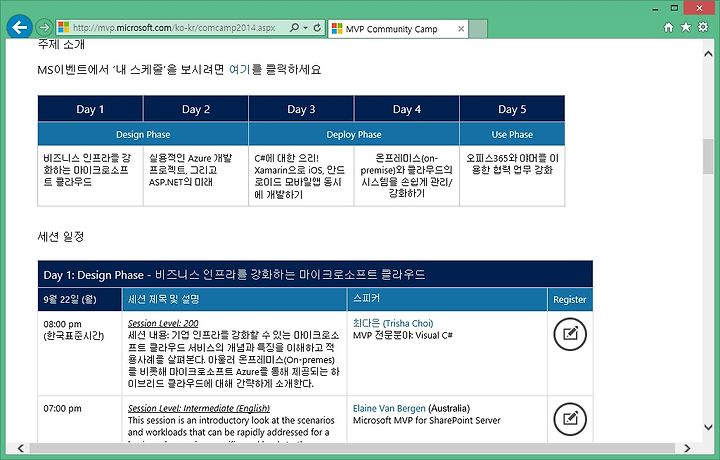Click the Design Phase header
The height and width of the screenshot is (460, 720).
point(143,135)
